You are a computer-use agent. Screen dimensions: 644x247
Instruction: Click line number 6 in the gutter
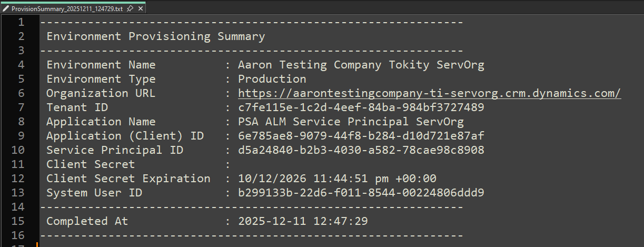point(21,93)
